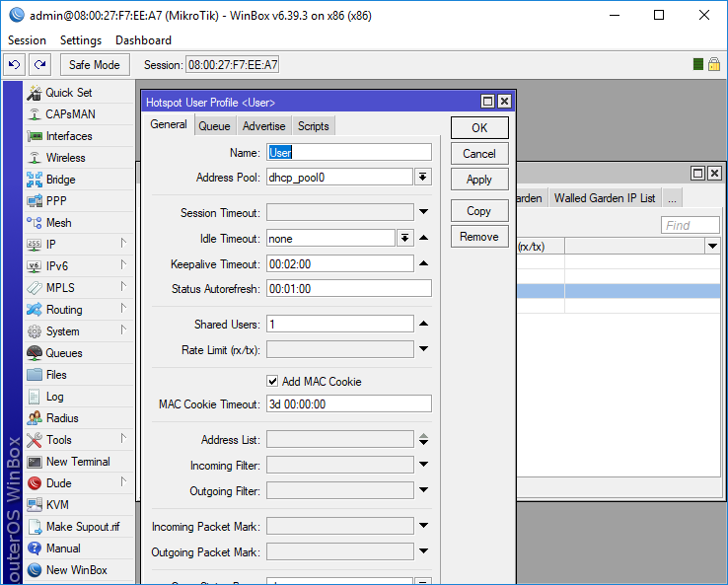Open Interfaces in sidebar
728x585 pixels.
coord(79,136)
